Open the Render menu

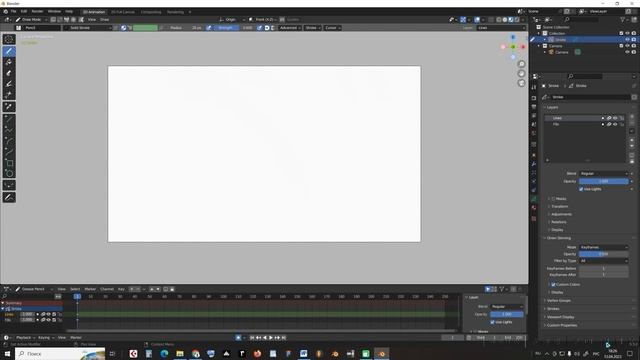(x=37, y=11)
